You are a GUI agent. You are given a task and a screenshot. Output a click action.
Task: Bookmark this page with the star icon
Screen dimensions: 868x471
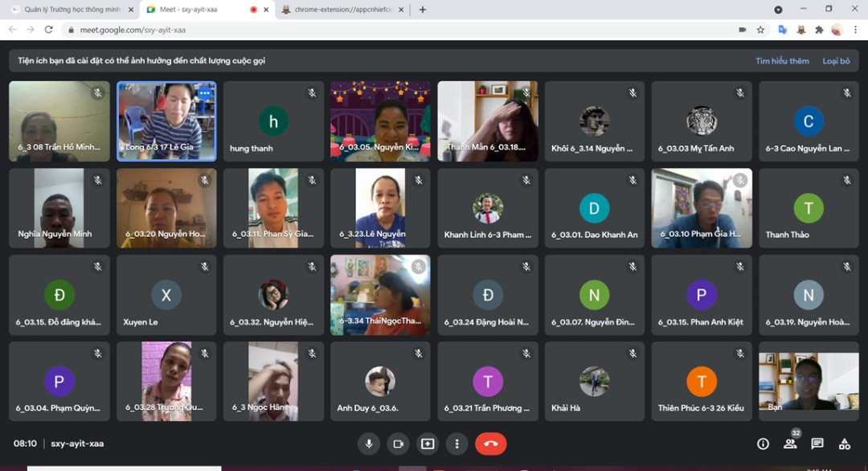pos(760,30)
